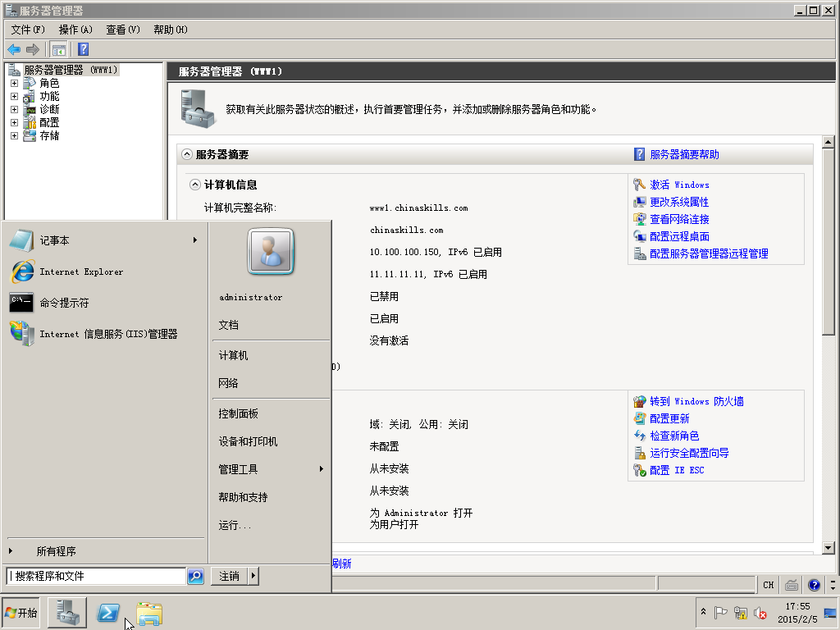Click the 运行安全配置向导 icon

tap(640, 453)
